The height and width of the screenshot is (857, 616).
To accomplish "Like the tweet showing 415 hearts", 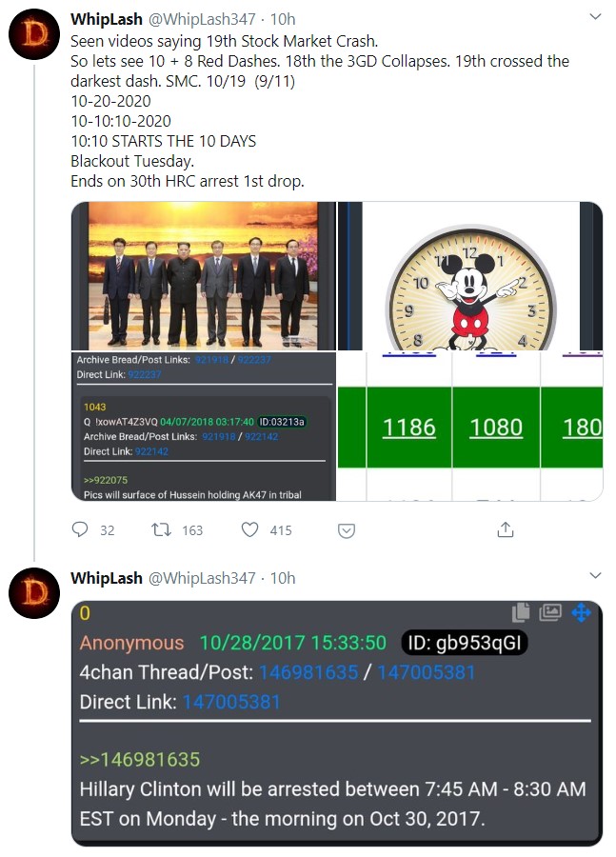I will pyautogui.click(x=249, y=529).
